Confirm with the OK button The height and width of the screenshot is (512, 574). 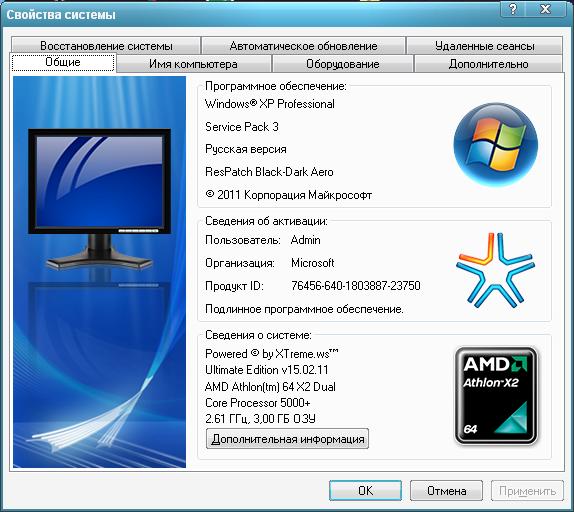pyautogui.click(x=365, y=490)
